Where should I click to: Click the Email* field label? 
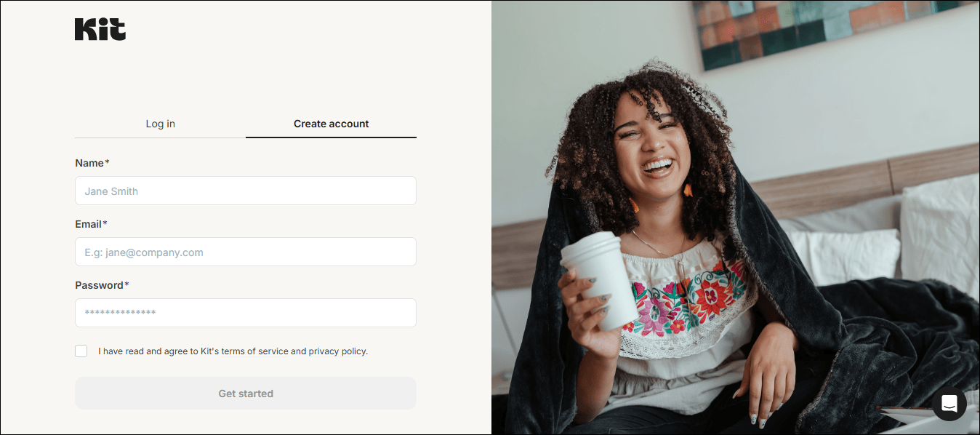coord(91,224)
